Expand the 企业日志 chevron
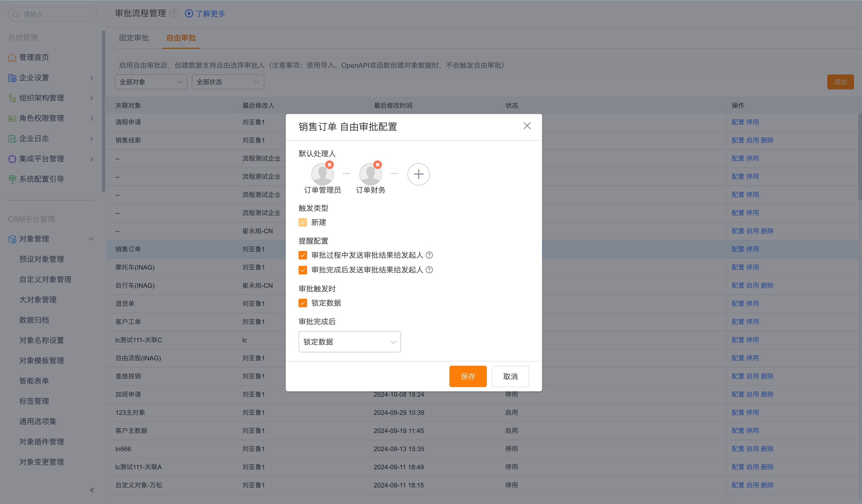This screenshot has height=504, width=862. click(x=91, y=139)
